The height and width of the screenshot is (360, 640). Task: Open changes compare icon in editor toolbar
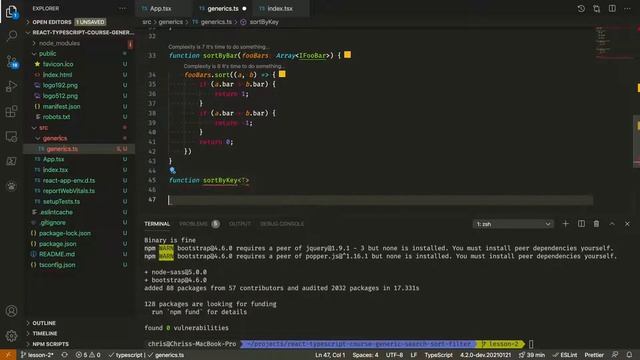pyautogui.click(x=596, y=9)
